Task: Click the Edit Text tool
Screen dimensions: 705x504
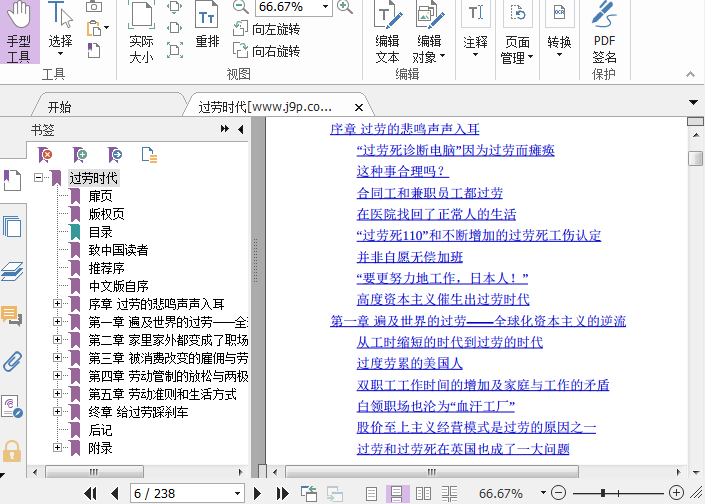Action: (387, 31)
